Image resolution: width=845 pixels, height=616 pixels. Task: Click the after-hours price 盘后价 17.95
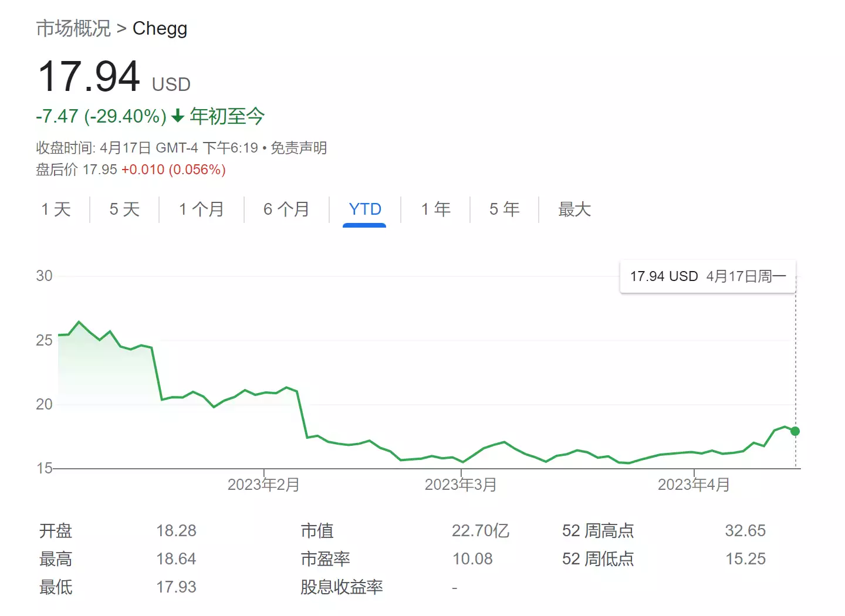[100, 169]
